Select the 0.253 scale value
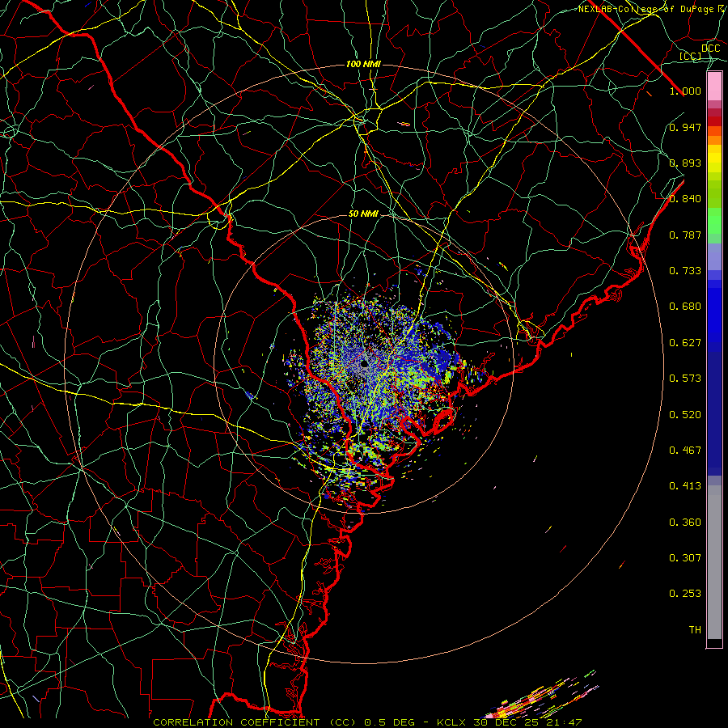This screenshot has height=728, width=728. click(x=685, y=594)
